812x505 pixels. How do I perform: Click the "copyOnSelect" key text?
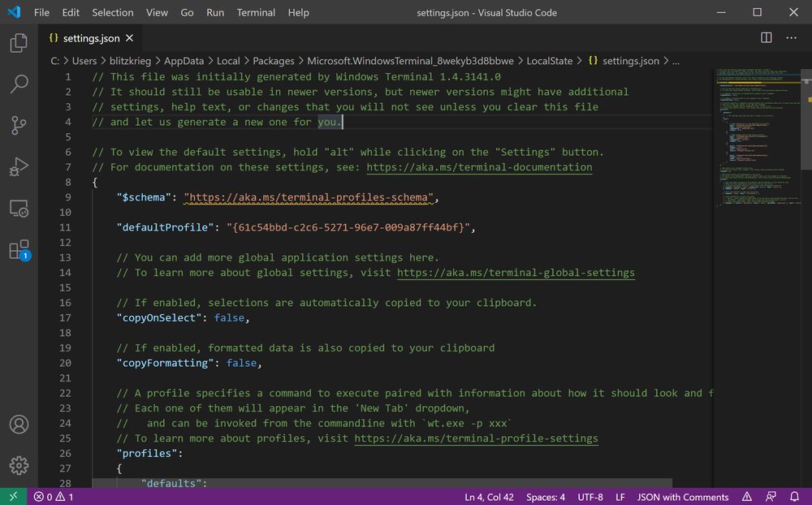pyautogui.click(x=159, y=317)
